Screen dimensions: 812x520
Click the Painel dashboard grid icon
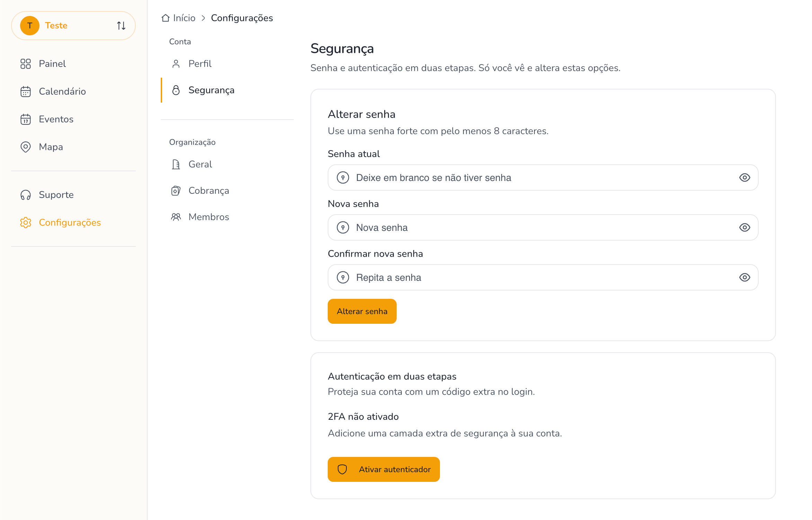click(26, 64)
